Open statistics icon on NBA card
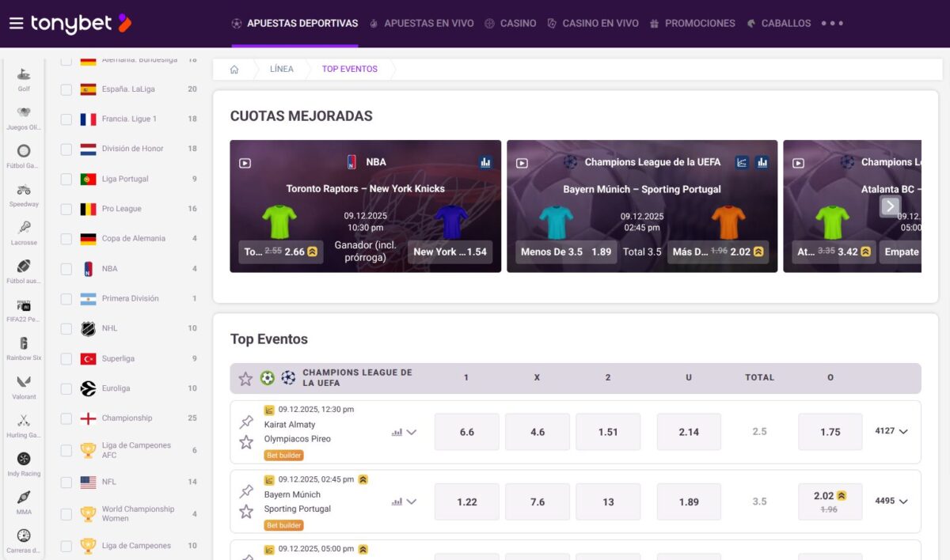The height and width of the screenshot is (560, 950). [485, 162]
